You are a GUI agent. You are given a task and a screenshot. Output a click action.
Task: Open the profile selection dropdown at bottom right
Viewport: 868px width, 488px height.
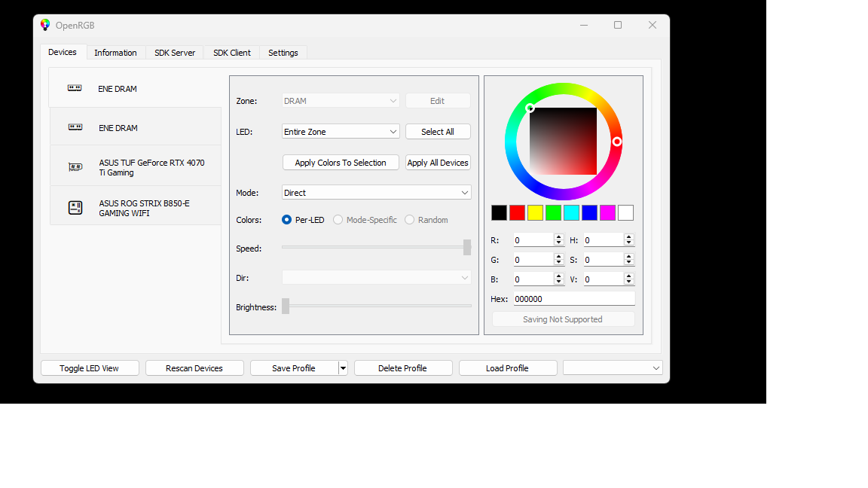pos(613,368)
